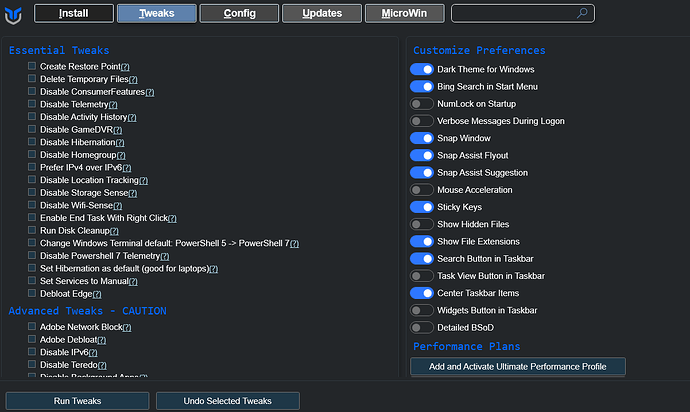Enable the Show Hidden Files toggle
This screenshot has width=690, height=412.
[x=421, y=224]
